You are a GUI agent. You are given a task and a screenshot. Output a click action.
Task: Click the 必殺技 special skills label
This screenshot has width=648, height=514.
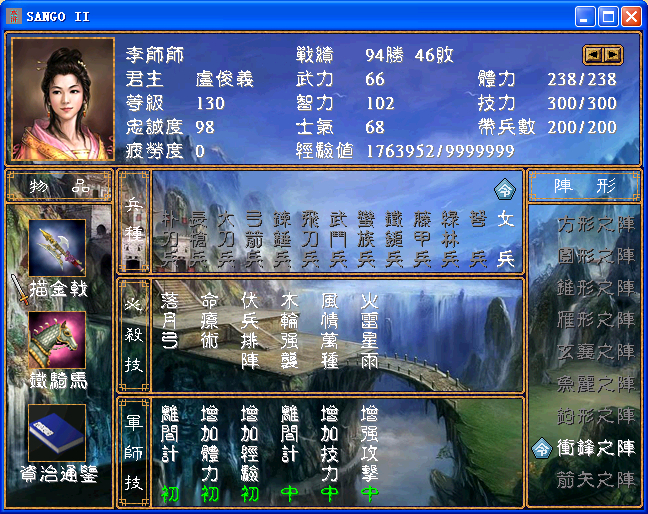click(x=133, y=335)
